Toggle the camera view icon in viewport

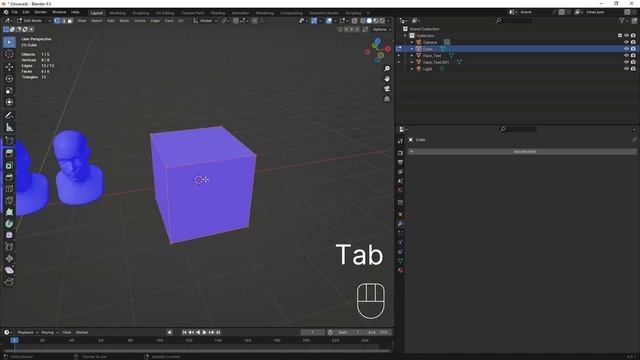(387, 89)
